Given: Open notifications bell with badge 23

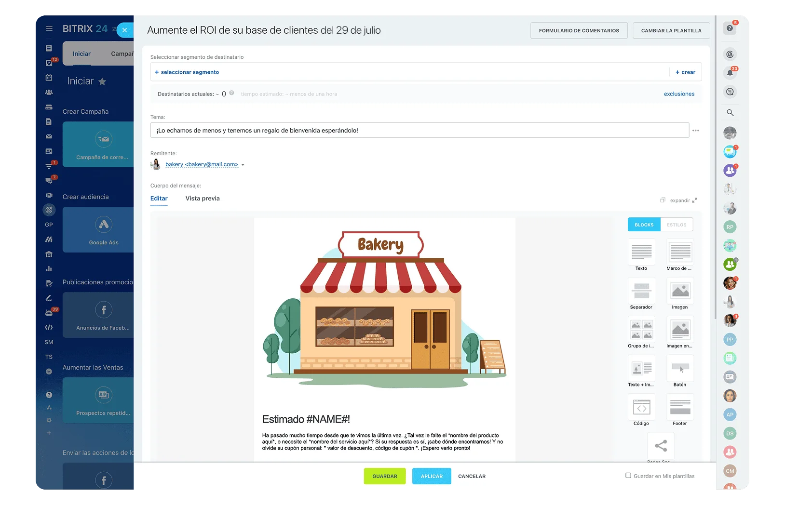Looking at the screenshot, I should 730,73.
